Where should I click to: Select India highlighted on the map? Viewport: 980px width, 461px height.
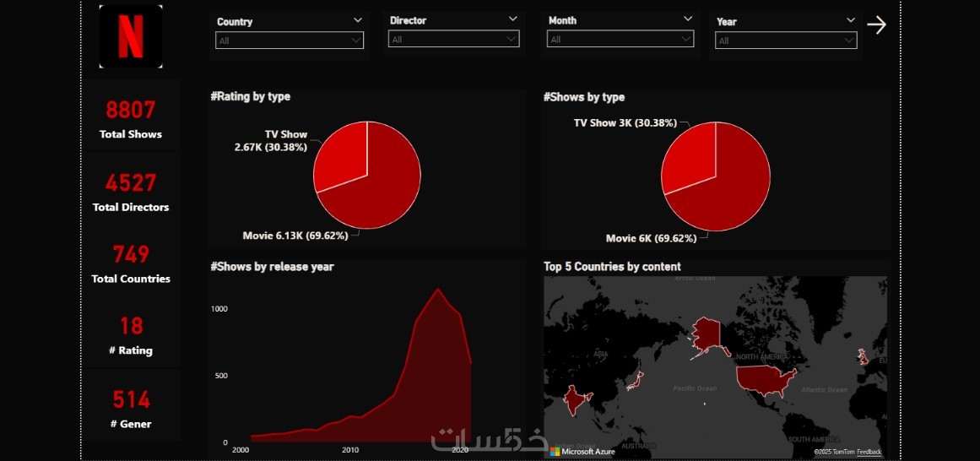click(577, 399)
